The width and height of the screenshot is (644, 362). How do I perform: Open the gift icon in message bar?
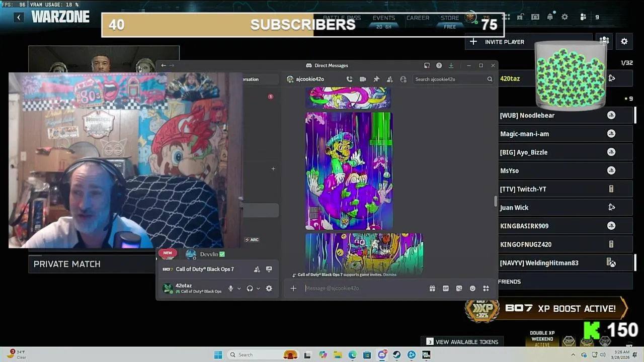pyautogui.click(x=432, y=288)
